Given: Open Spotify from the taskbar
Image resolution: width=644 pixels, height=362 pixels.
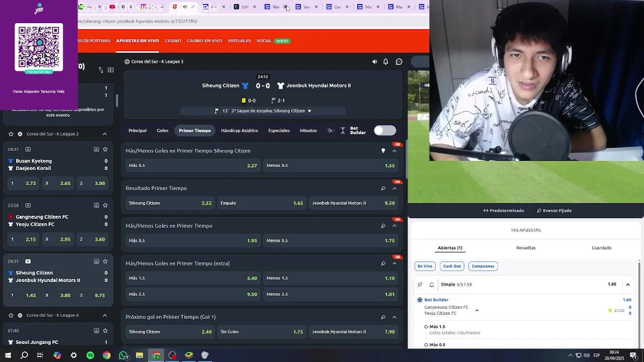Looking at the screenshot, I should (90, 355).
